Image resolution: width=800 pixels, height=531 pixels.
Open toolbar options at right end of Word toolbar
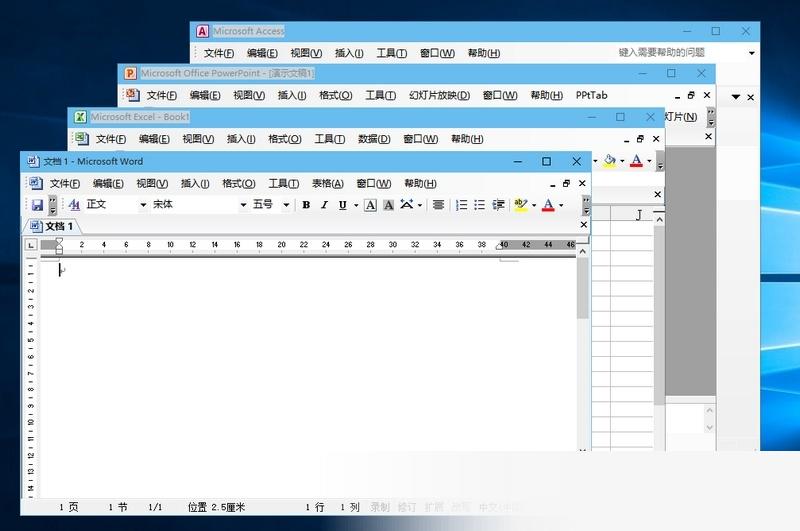click(586, 205)
